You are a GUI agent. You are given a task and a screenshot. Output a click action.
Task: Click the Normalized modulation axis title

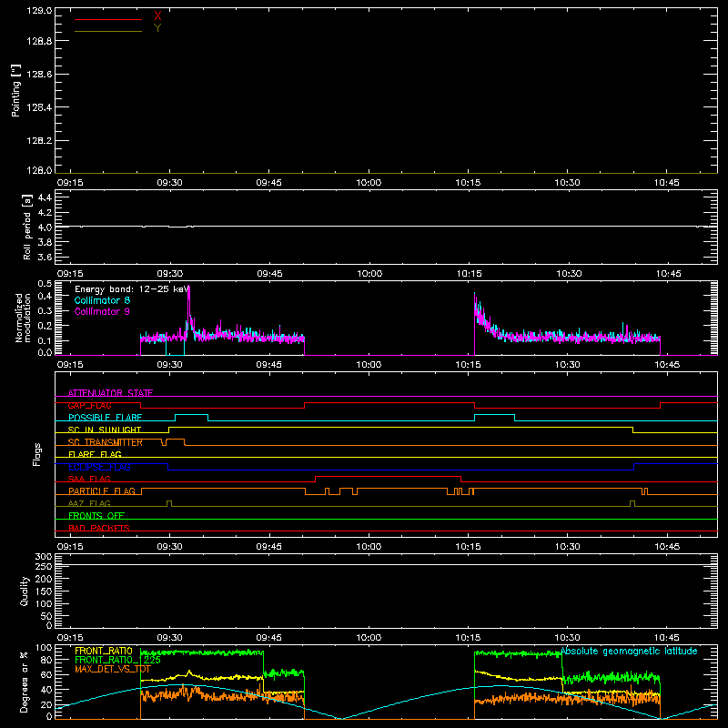click(x=23, y=318)
